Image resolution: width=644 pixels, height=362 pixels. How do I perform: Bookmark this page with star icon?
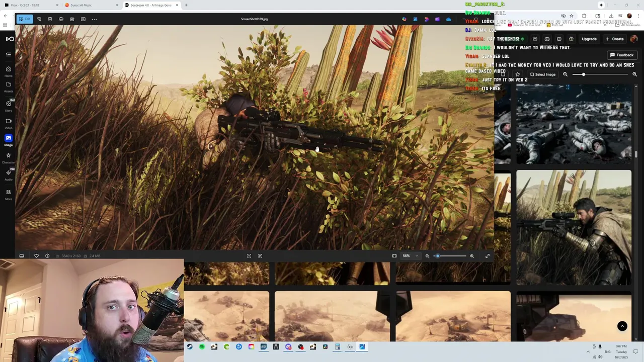coord(571,16)
